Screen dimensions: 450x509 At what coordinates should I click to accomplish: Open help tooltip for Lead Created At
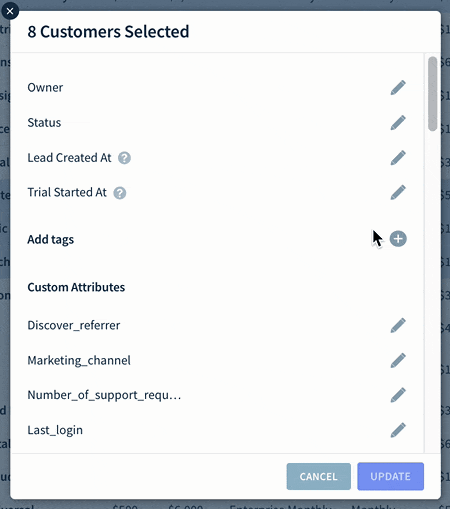124,158
